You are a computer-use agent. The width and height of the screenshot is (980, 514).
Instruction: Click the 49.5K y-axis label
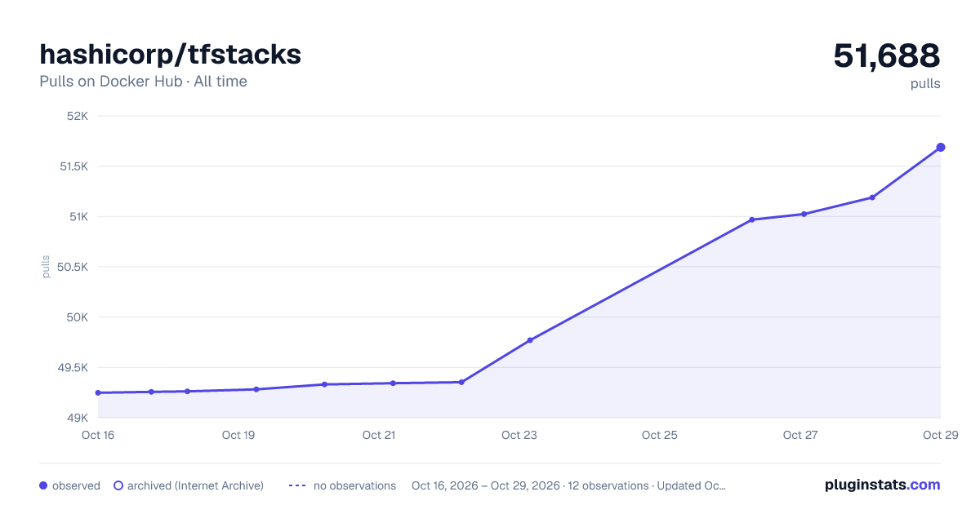pos(73,368)
